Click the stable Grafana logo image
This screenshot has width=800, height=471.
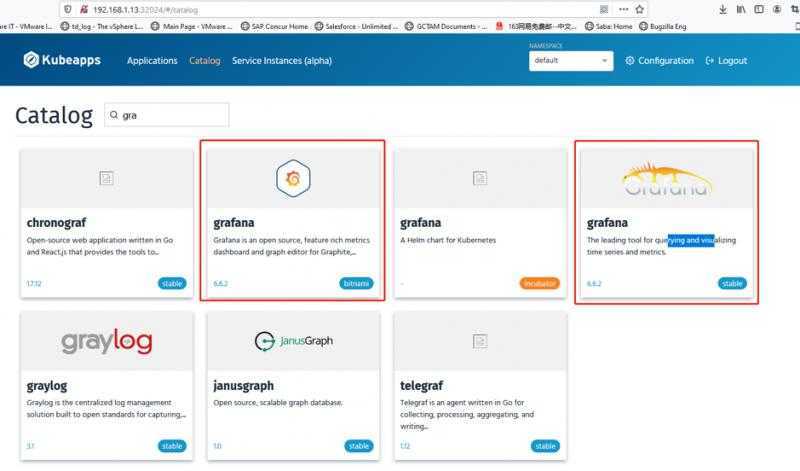click(666, 180)
